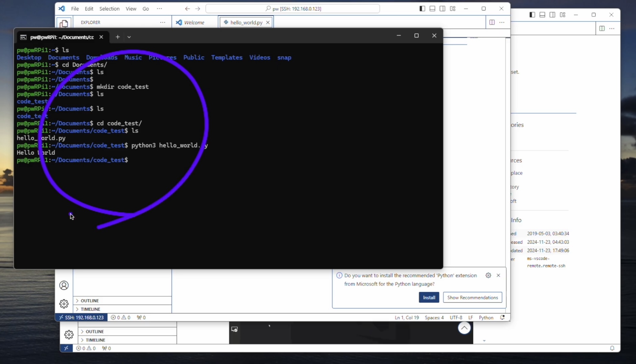Expand the OUTLINE section
The image size is (636, 364).
pos(90,301)
